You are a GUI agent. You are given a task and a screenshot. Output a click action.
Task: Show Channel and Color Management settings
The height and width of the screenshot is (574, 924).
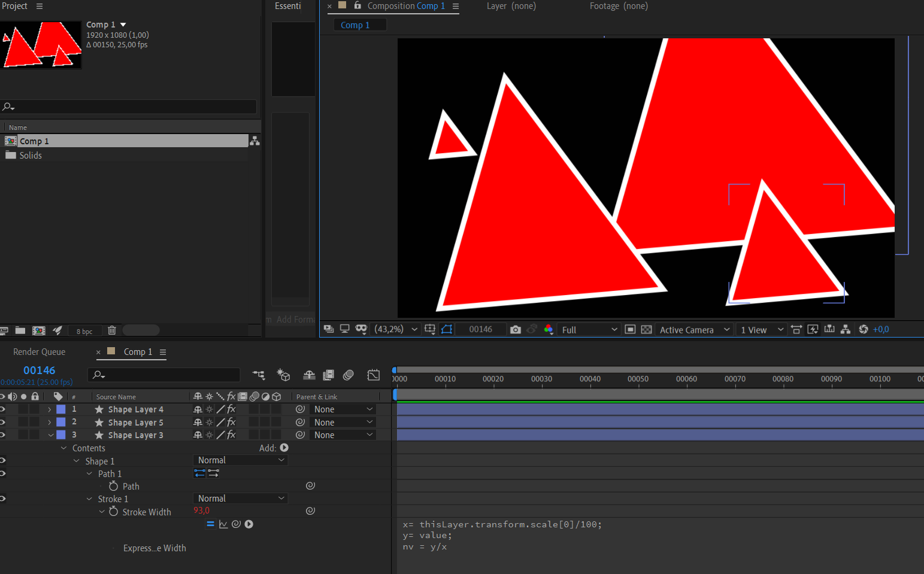(x=549, y=329)
